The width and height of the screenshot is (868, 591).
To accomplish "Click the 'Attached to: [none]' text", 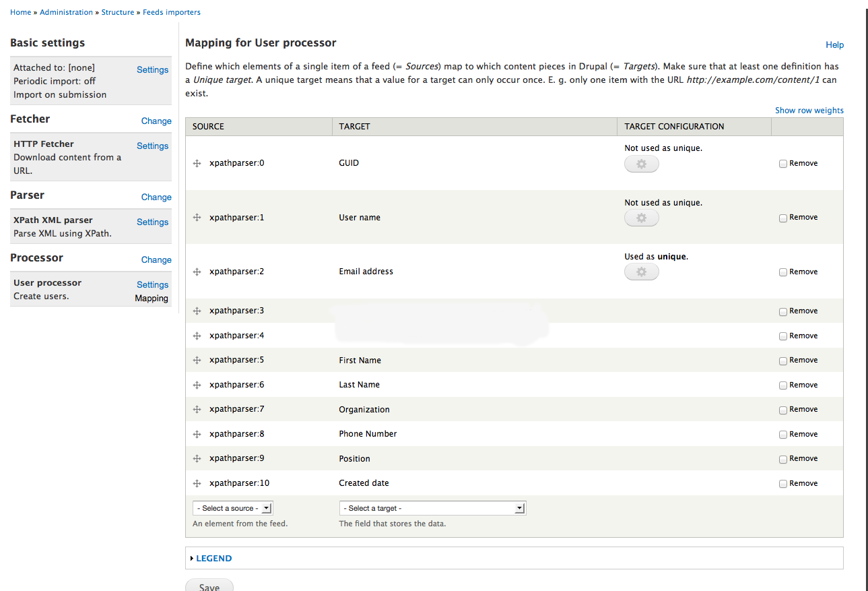I will tap(54, 67).
